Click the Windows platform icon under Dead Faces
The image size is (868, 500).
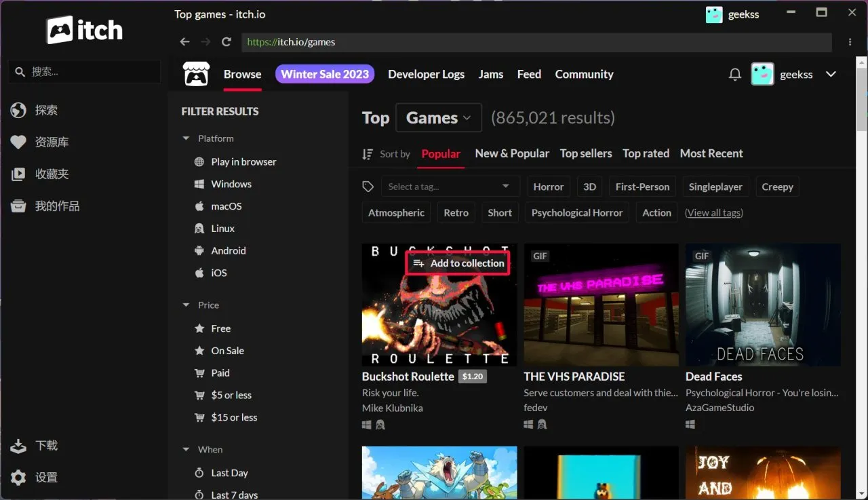tap(690, 425)
